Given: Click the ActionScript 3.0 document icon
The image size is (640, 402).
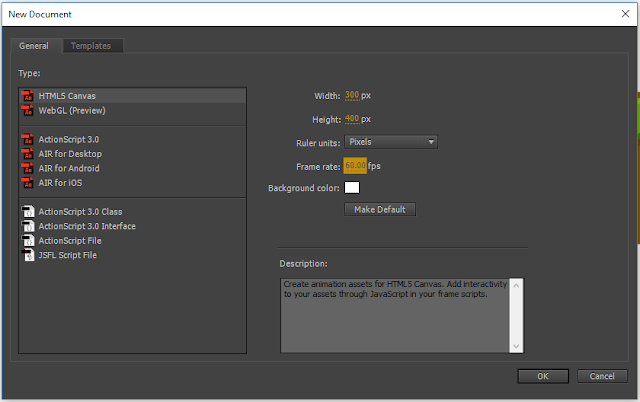Looking at the screenshot, I should [28, 140].
